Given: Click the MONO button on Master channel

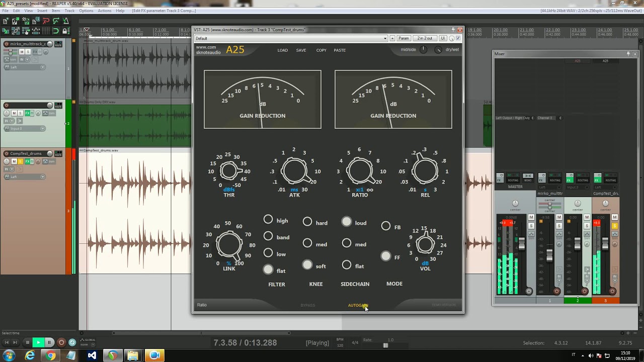Looking at the screenshot, I should pyautogui.click(x=528, y=179).
